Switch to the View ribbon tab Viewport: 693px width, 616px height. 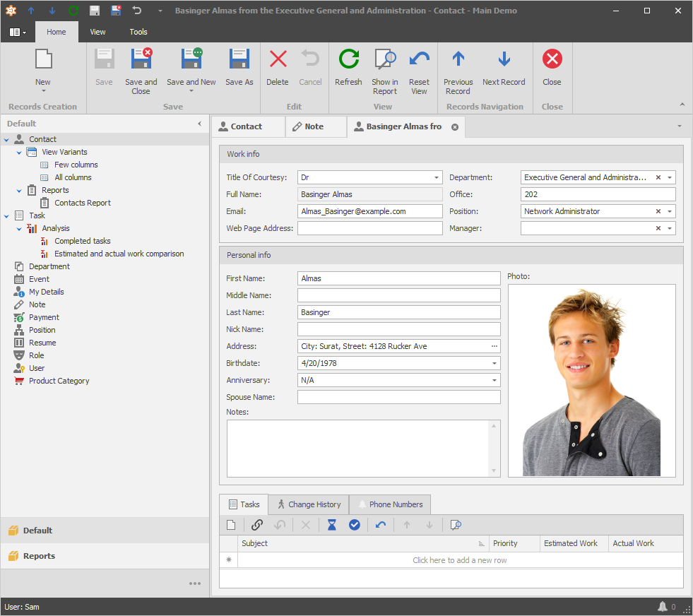[98, 32]
